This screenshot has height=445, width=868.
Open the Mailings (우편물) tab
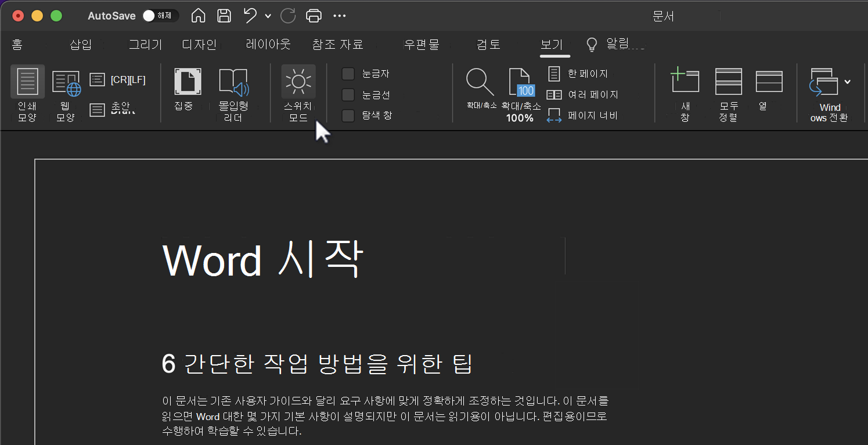(422, 44)
